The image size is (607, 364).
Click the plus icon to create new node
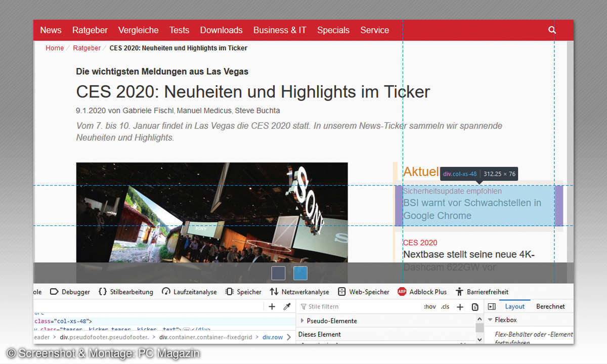coord(272,306)
